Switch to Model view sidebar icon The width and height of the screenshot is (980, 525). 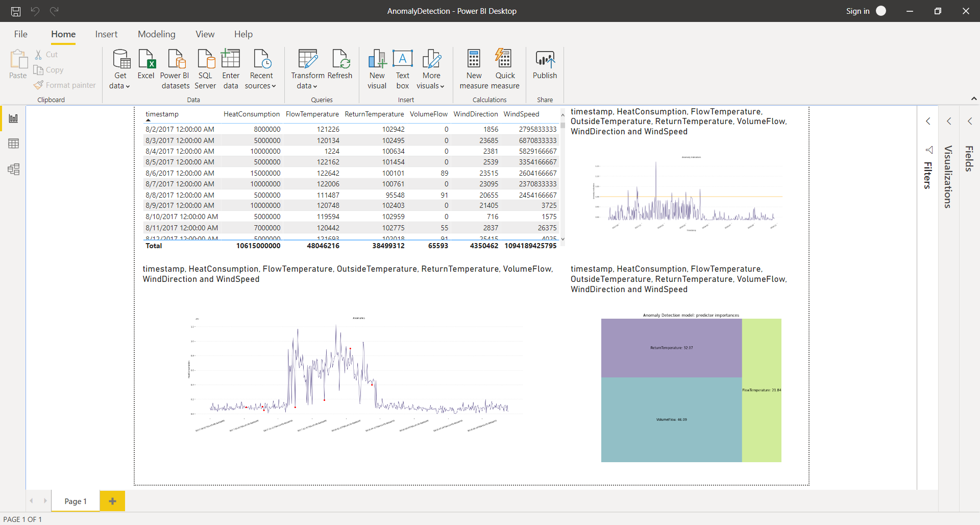(14, 169)
